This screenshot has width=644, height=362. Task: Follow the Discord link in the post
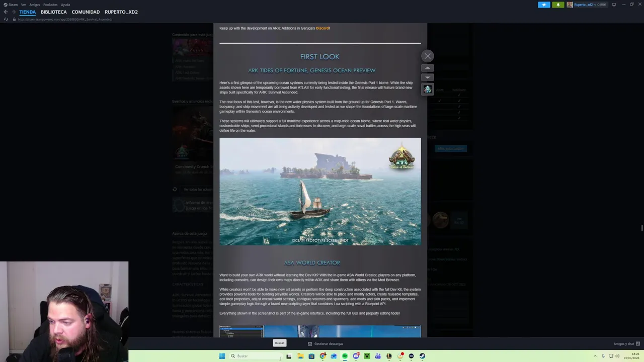click(323, 28)
